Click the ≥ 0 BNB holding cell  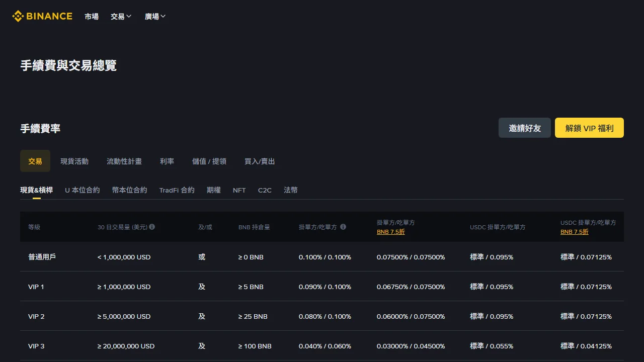click(251, 257)
